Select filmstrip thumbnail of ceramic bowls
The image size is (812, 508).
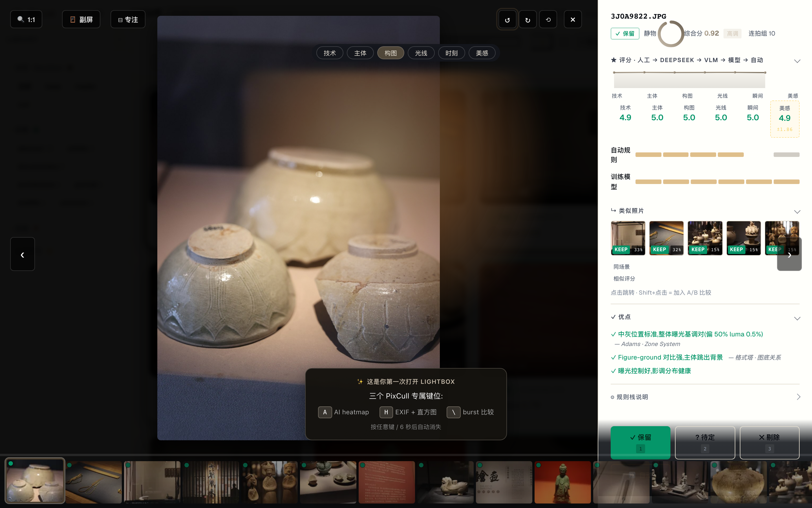35,481
